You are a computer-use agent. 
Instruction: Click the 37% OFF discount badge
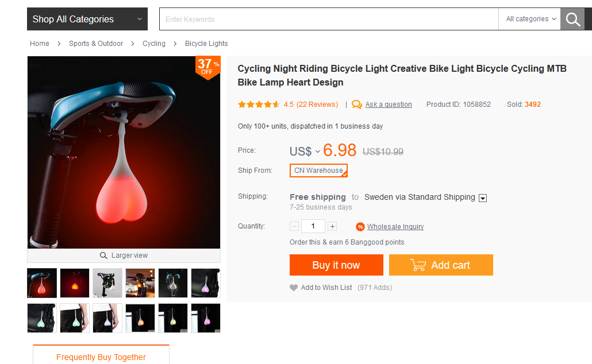coord(207,67)
